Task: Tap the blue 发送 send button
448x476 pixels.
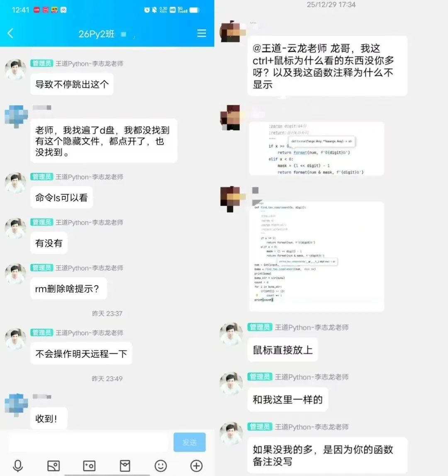Action: coord(190,442)
